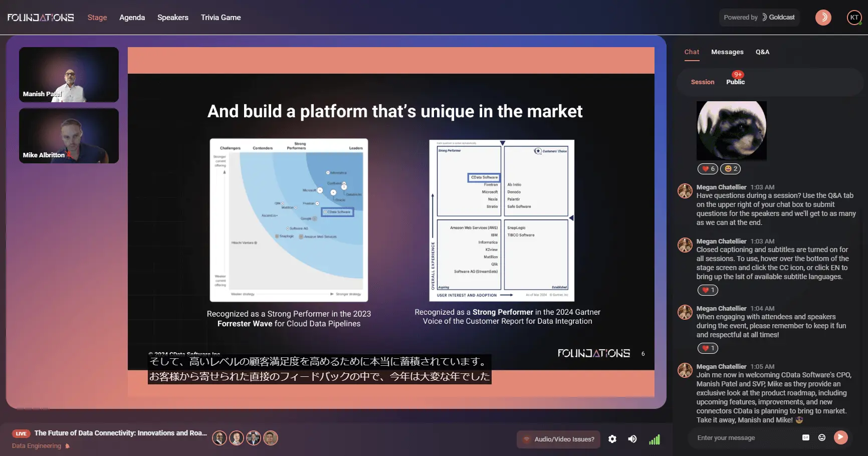Image resolution: width=868 pixels, height=456 pixels.
Task: Open the GIF picker in chat box
Action: pos(806,437)
